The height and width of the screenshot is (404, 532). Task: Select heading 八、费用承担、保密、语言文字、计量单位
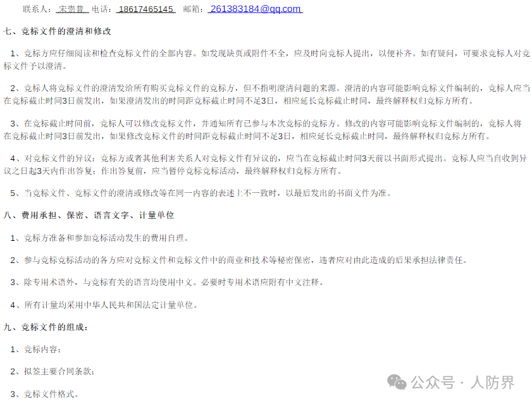pos(89,216)
